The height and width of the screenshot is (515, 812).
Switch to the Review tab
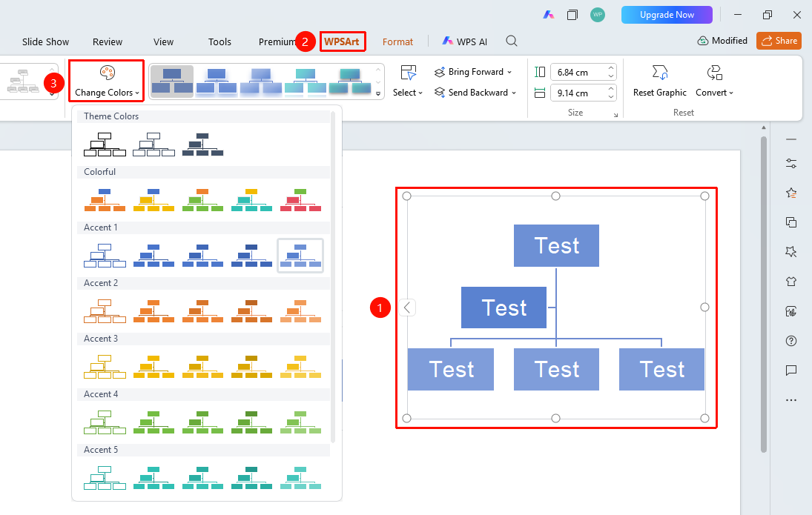pyautogui.click(x=108, y=42)
